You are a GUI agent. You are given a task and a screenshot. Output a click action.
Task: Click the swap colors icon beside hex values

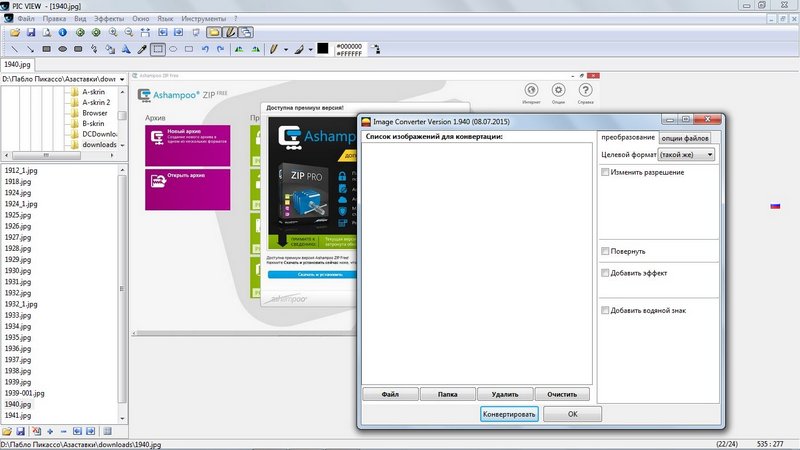pyautogui.click(x=375, y=49)
